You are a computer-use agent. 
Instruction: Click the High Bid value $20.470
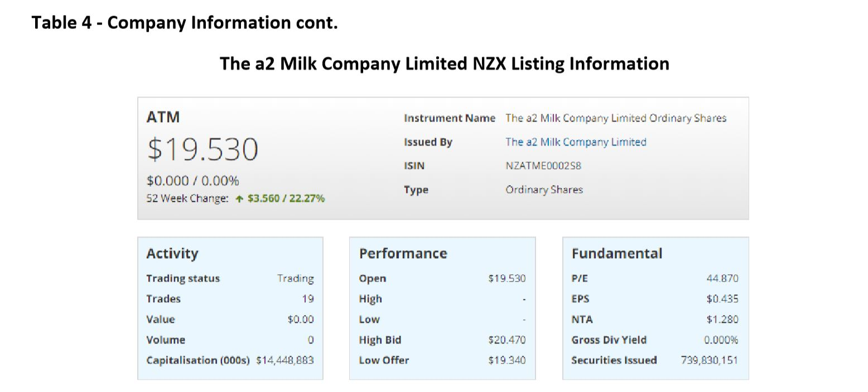point(507,340)
